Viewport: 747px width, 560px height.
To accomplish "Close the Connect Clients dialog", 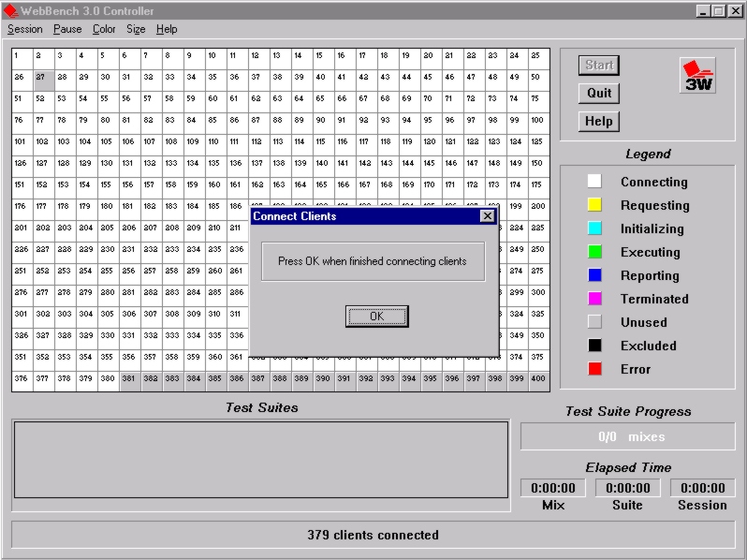I will [x=487, y=216].
